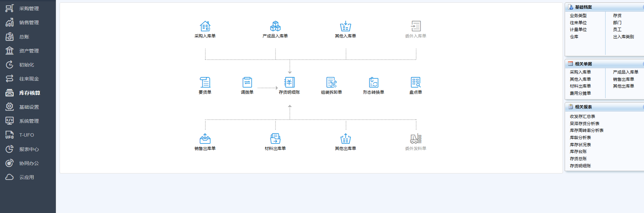Open the 采购入库单 icon in the flowchart
644x213 pixels.
point(205,26)
